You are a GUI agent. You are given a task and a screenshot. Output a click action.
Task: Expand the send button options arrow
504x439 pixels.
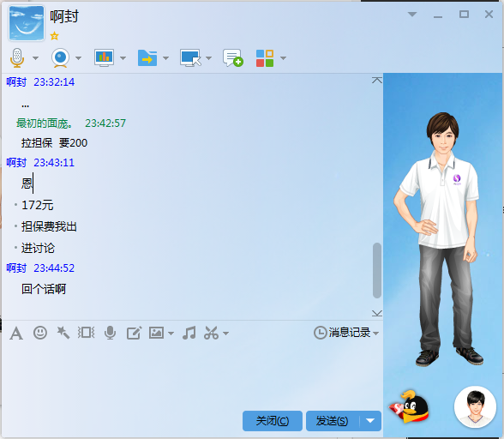click(370, 421)
